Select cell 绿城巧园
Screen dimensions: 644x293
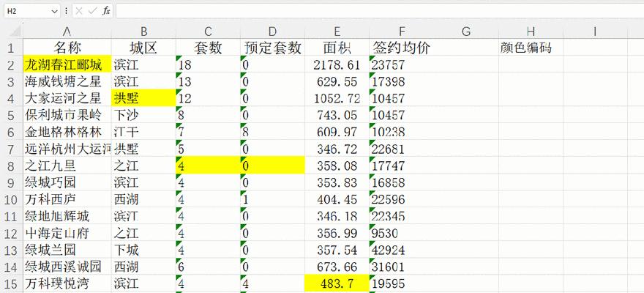tap(67, 182)
